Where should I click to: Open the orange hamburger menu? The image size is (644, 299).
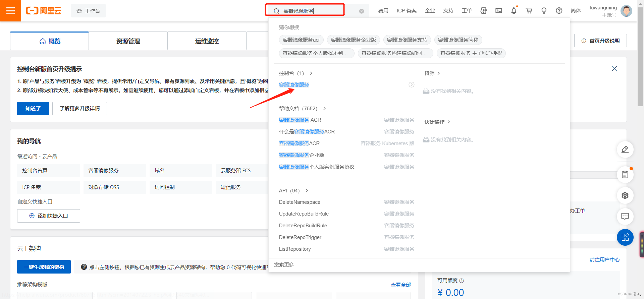tap(10, 11)
